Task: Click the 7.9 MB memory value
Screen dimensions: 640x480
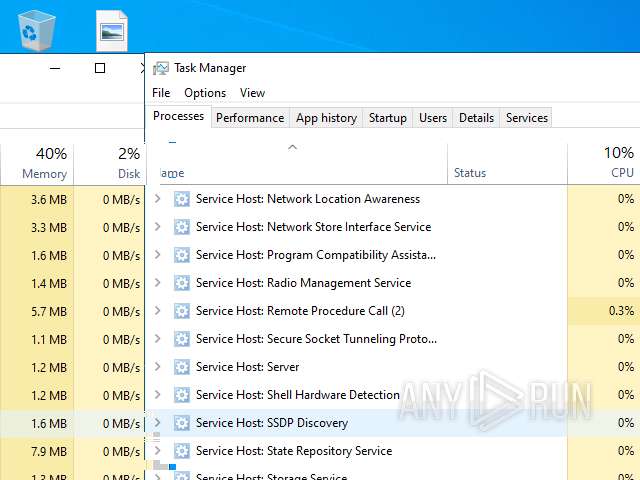Action: pyautogui.click(x=49, y=452)
